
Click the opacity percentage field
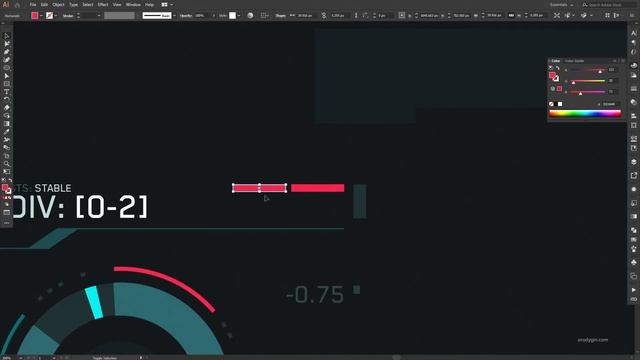pos(201,16)
